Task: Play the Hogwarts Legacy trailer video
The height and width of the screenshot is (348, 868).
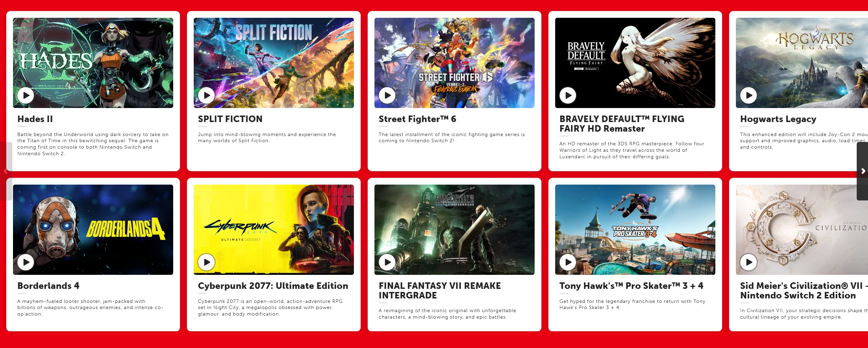Action: [x=749, y=95]
